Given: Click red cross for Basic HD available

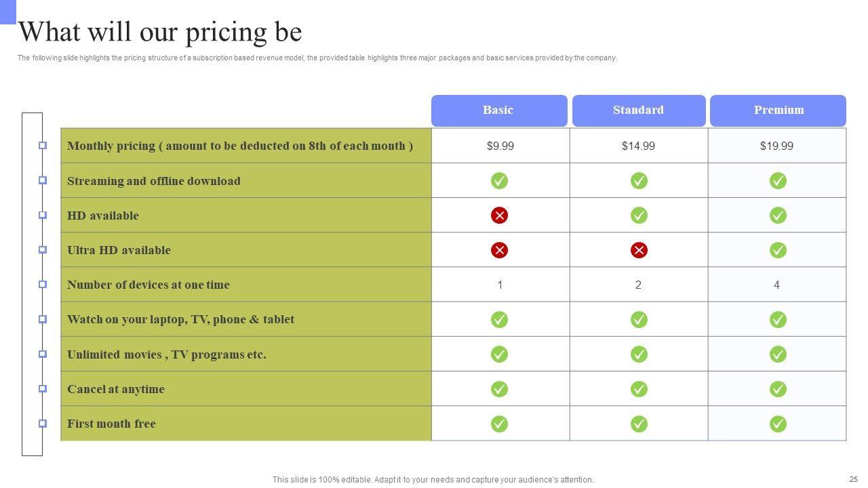Looking at the screenshot, I should pos(499,216).
